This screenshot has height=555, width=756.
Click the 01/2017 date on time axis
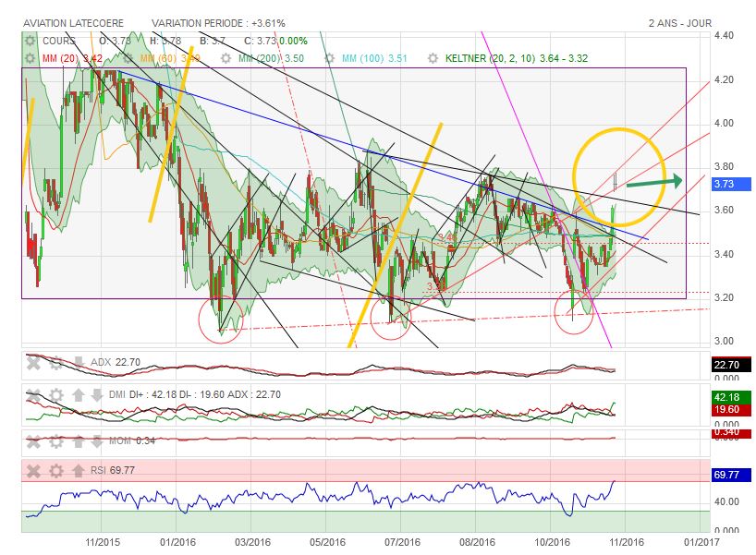(x=701, y=542)
